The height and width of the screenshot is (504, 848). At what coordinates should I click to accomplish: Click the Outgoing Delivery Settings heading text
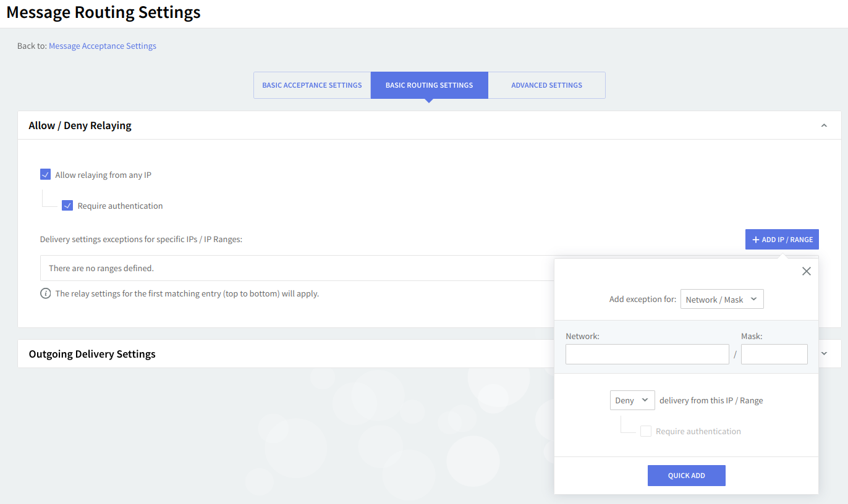92,354
